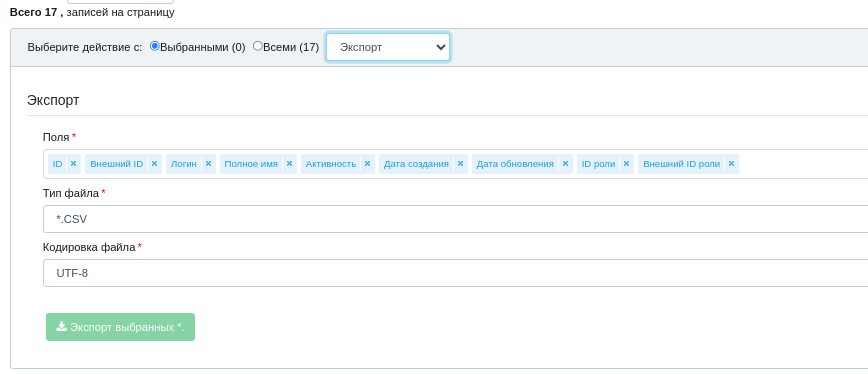Viewport: 868px width, 374px height.
Task: Open the Кодировка файла UTF-8 selector
Action: click(x=455, y=273)
